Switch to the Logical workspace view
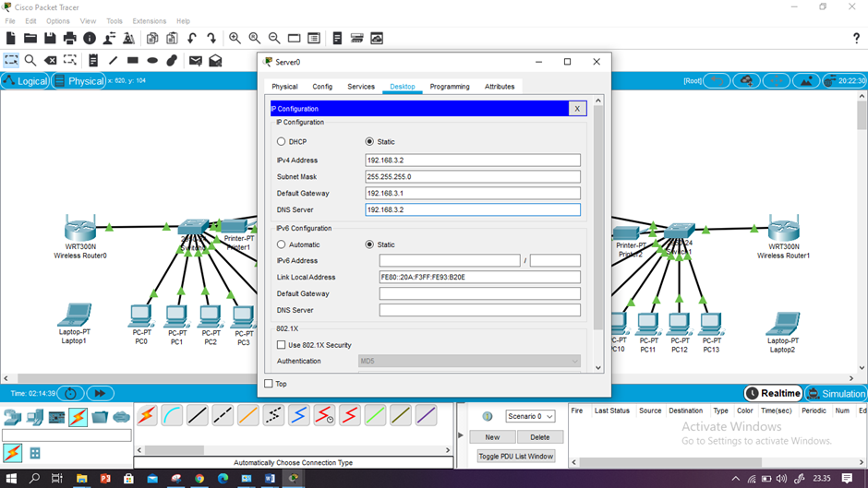Screen dimensions: 868x488 (26, 81)
